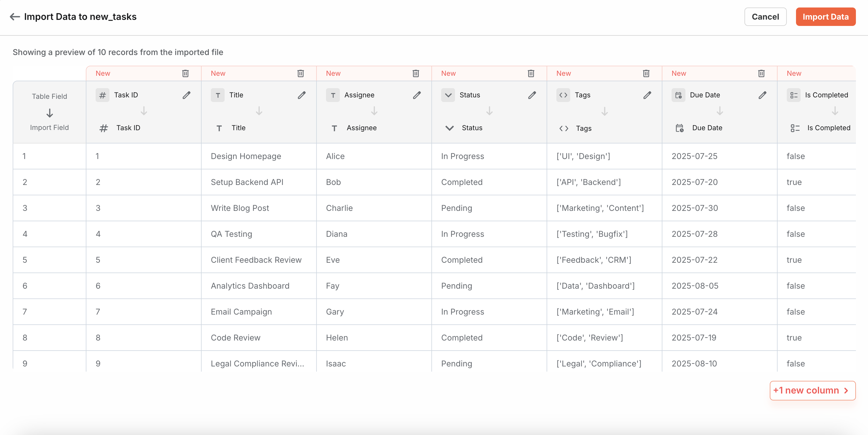Click due date '2025-08-05' cell
Screen dimensions: 868x435
click(x=720, y=286)
